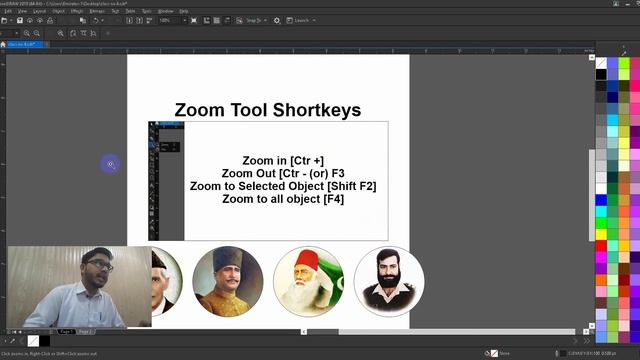Open the Text menu
Viewport: 640px width, 360px height.
click(115, 11)
